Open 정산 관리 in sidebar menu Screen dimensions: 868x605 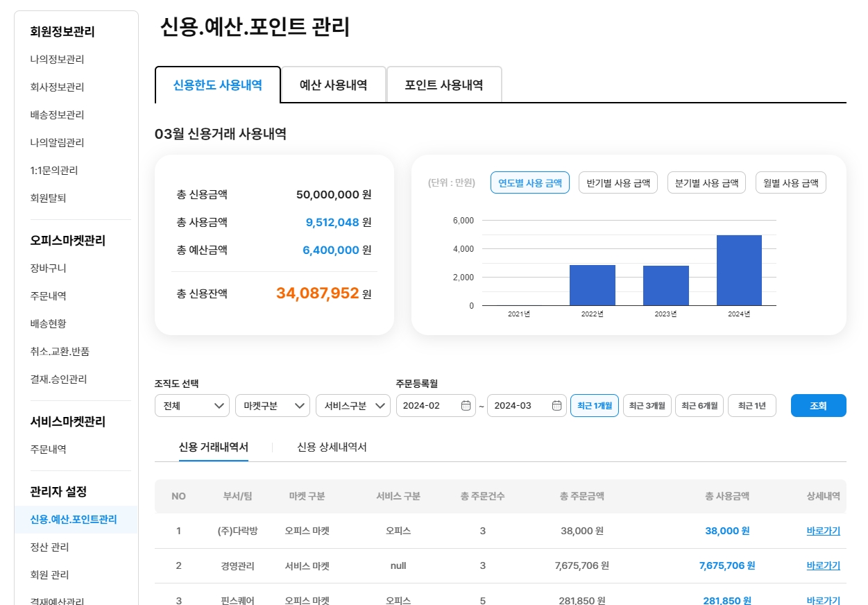pos(50,547)
